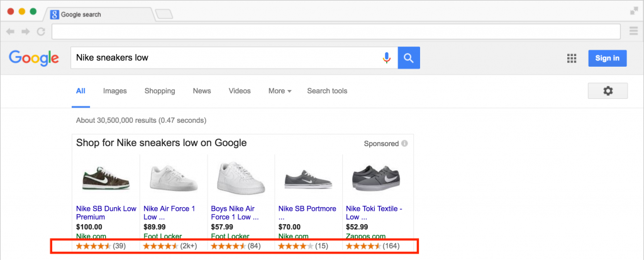Click Nike.com under the $100.00 price

point(91,236)
